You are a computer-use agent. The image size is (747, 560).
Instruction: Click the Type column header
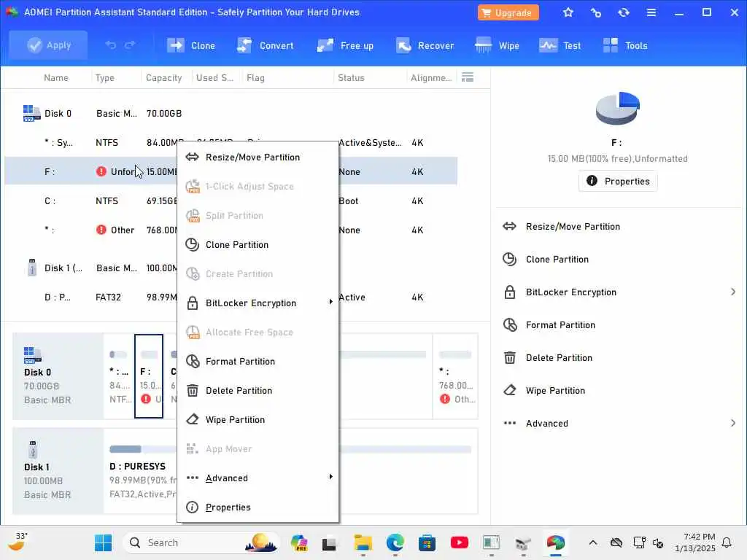tap(105, 77)
